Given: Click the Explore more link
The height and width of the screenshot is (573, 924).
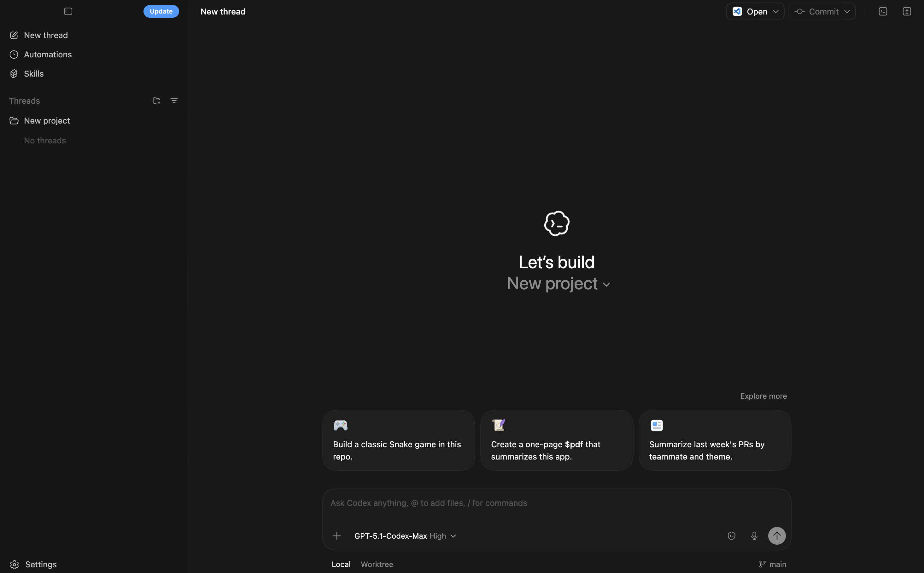Looking at the screenshot, I should point(763,396).
